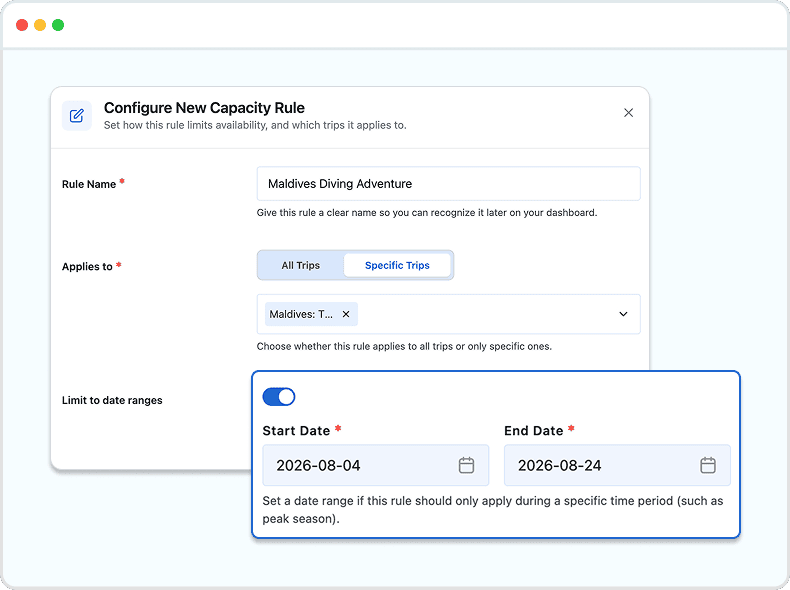790x590 pixels.
Task: Click the Start Date field showing 2026-08-04
Action: (375, 465)
